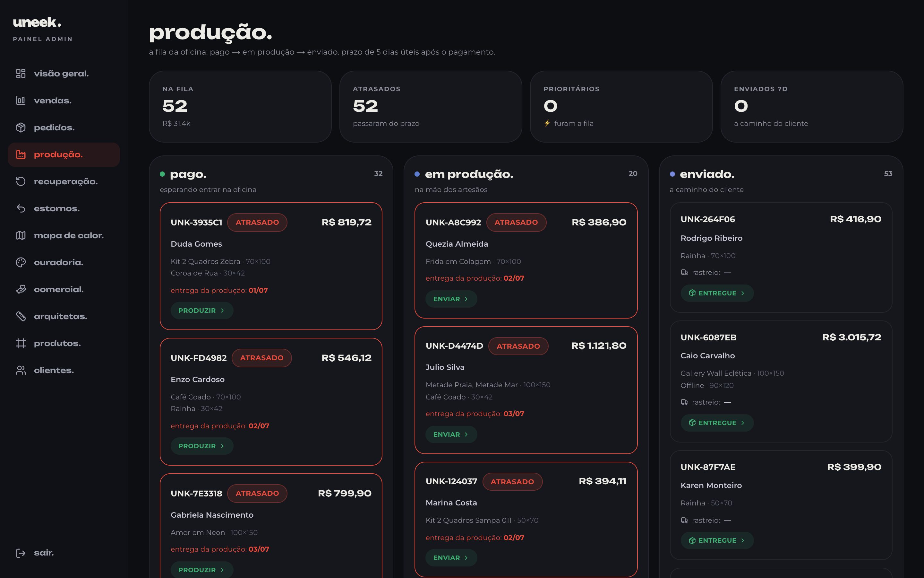The image size is (924, 578).
Task: Produzir order UNK-FD4982 for Enzo Cardoso
Action: point(202,446)
